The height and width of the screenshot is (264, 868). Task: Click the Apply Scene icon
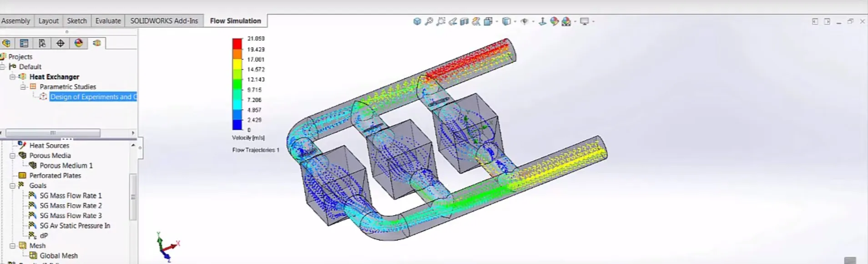[x=566, y=21]
